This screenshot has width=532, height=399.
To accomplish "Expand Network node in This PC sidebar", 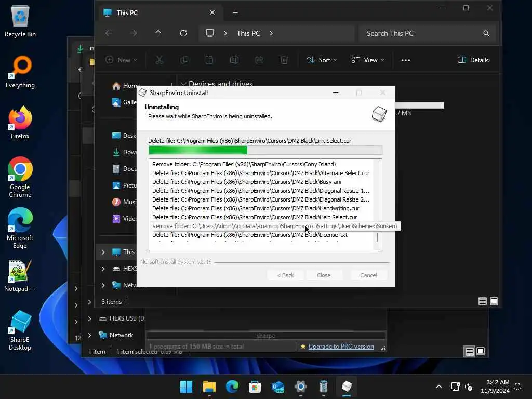I will (103, 285).
